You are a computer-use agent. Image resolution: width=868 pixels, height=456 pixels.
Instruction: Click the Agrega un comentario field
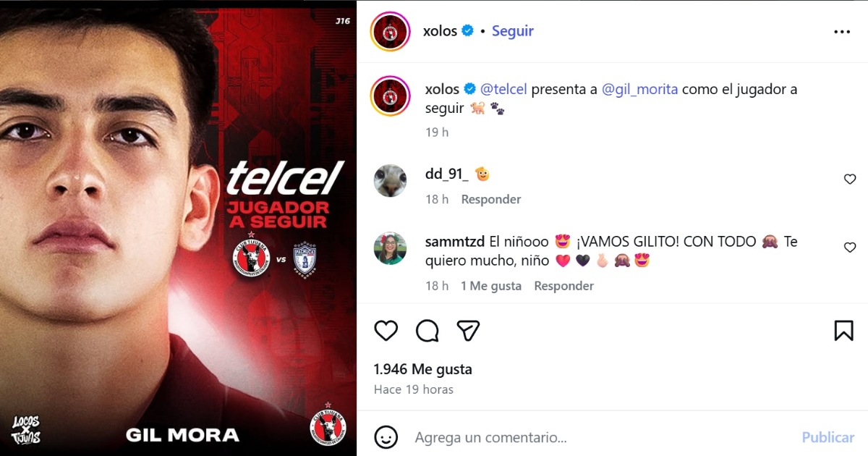600,438
